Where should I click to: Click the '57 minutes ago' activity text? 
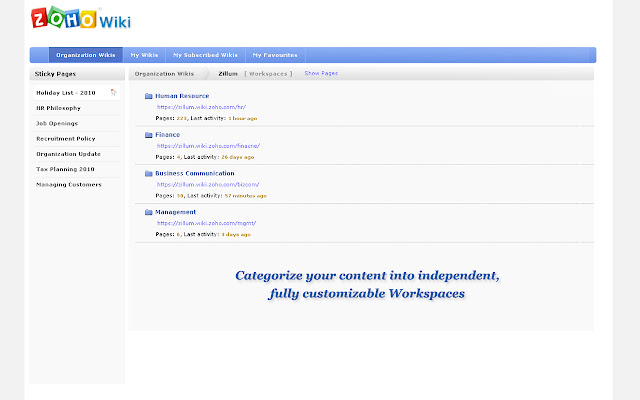point(246,196)
